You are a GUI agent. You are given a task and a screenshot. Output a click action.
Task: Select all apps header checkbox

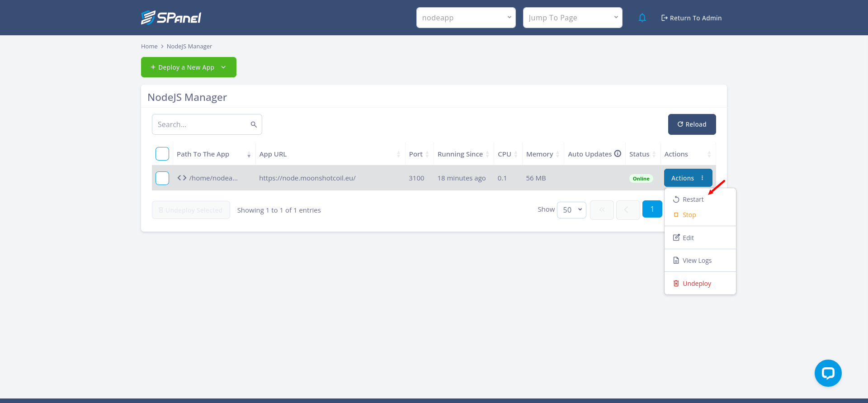click(x=162, y=154)
